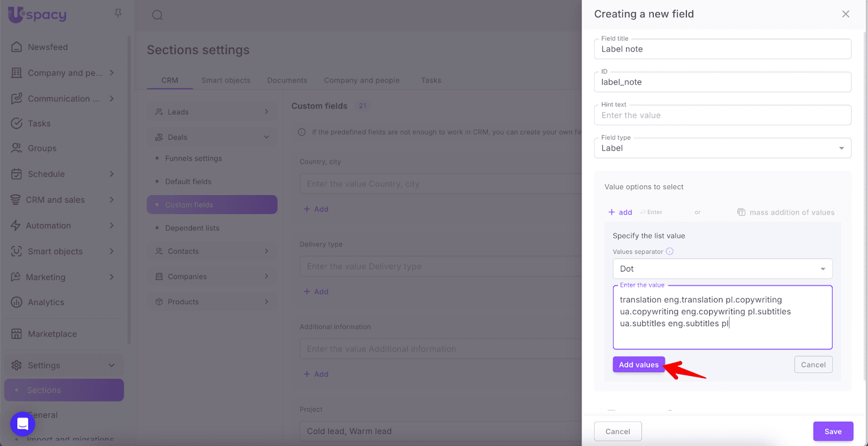Click the Add values button
Image resolution: width=868 pixels, height=446 pixels.
pyautogui.click(x=639, y=365)
